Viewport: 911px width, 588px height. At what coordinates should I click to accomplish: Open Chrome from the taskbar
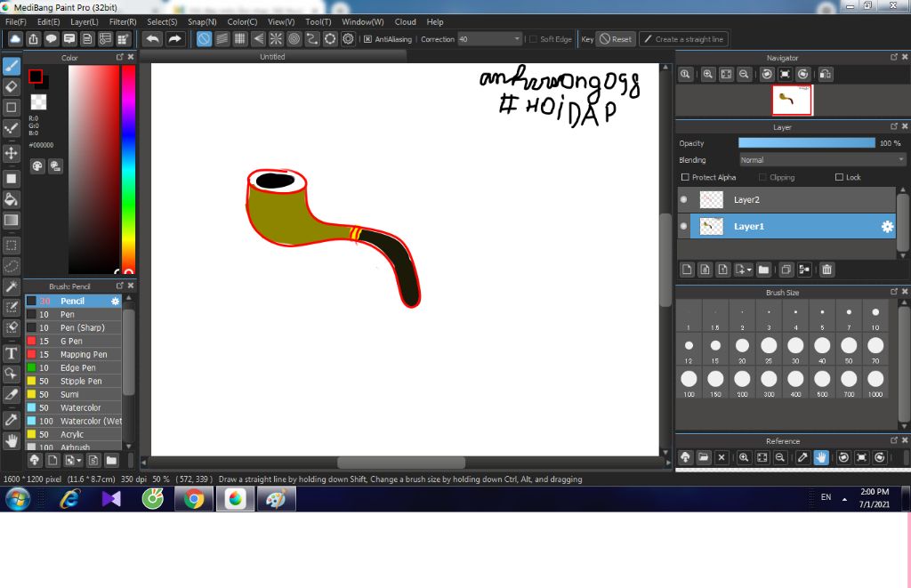pos(193,499)
